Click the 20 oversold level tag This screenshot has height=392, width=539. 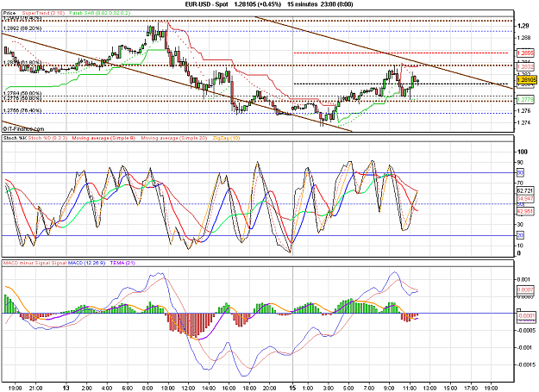[520, 235]
